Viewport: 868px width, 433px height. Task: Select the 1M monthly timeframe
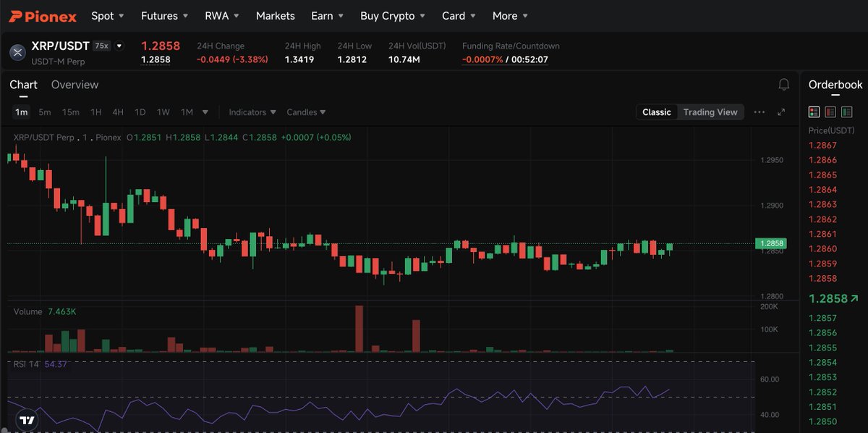click(x=187, y=112)
